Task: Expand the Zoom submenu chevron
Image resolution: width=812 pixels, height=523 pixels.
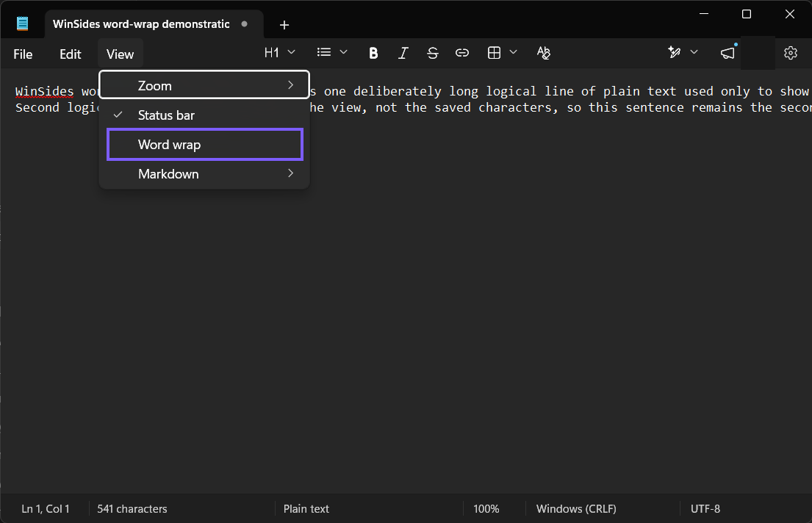Action: pyautogui.click(x=290, y=84)
